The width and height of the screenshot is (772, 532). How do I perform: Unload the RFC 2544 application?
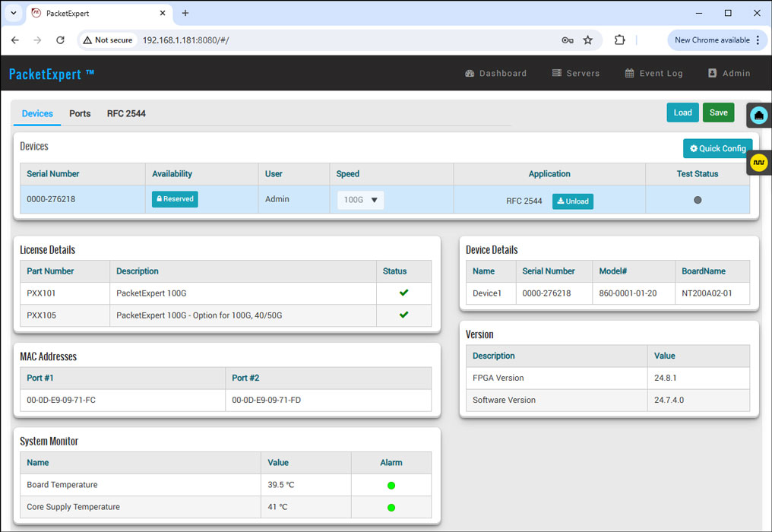tap(573, 201)
